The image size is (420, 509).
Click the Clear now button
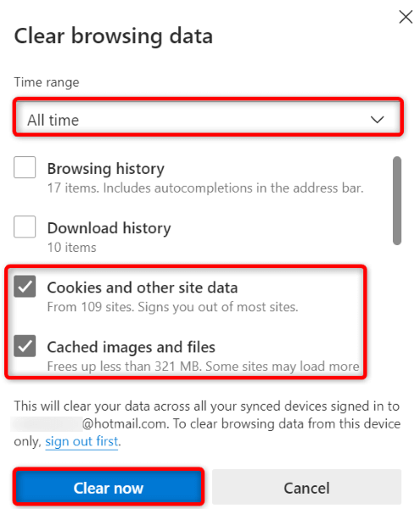(x=109, y=486)
